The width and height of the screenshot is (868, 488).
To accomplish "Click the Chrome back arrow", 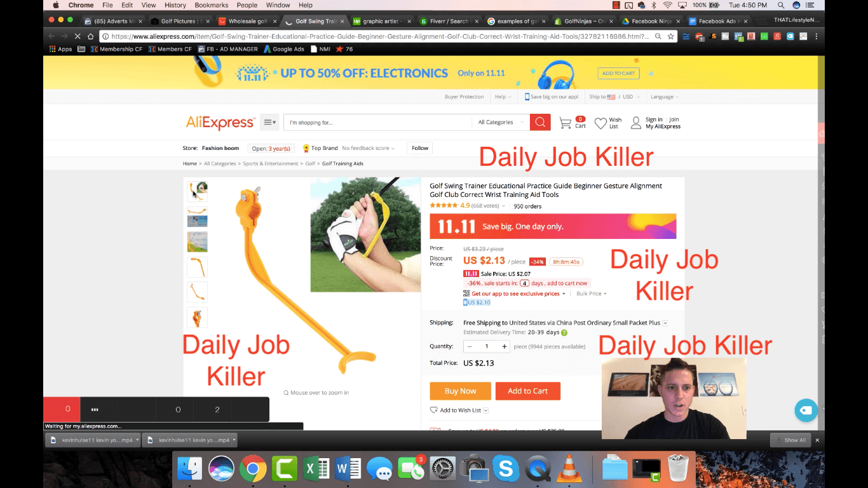I will [x=52, y=36].
